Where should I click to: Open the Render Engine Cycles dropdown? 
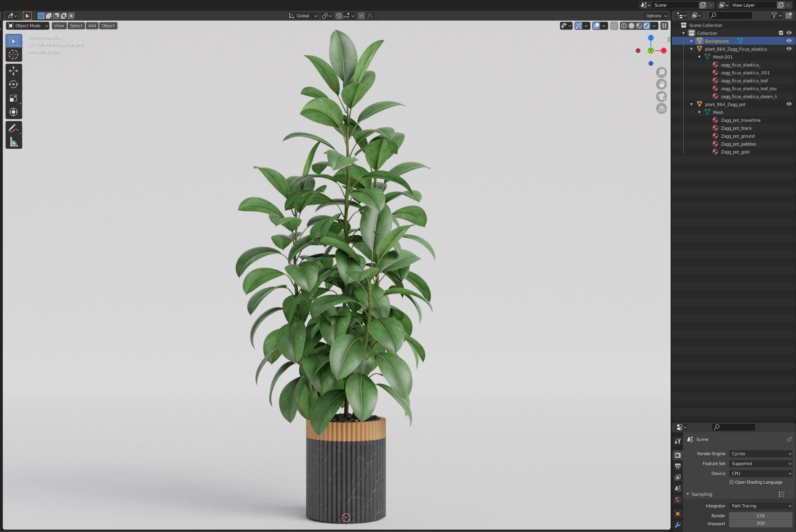tap(761, 454)
